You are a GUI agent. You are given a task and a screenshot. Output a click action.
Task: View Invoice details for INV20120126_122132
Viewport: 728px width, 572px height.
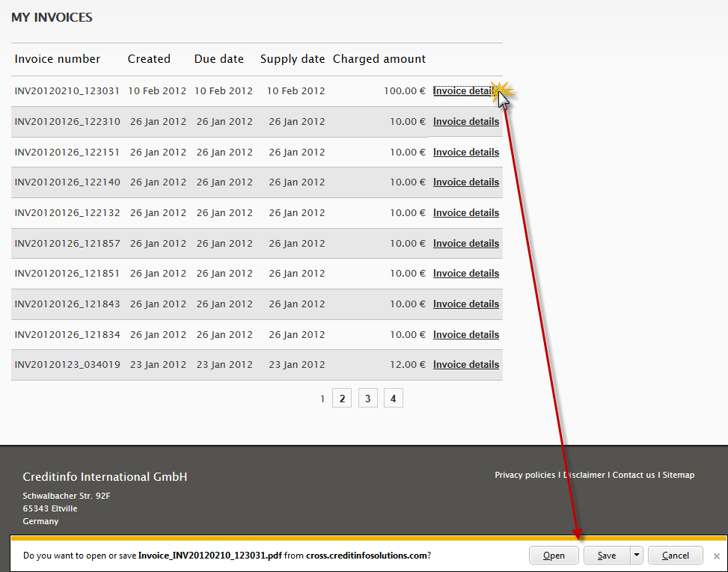(465, 213)
